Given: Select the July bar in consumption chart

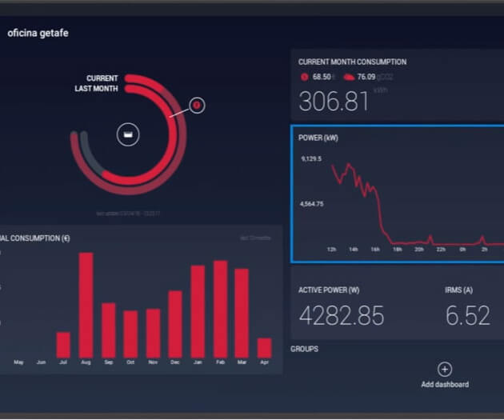Looking at the screenshot, I should point(63,344).
